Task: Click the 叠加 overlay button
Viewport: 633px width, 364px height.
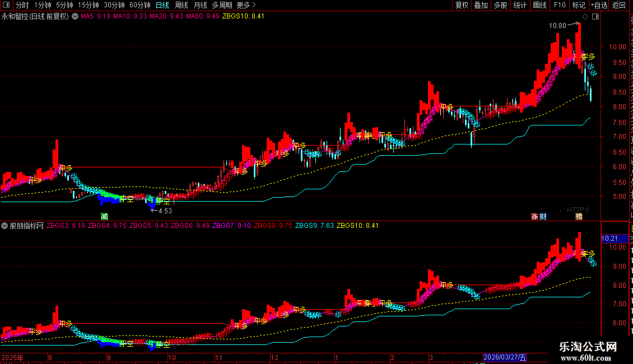Action: click(x=481, y=5)
